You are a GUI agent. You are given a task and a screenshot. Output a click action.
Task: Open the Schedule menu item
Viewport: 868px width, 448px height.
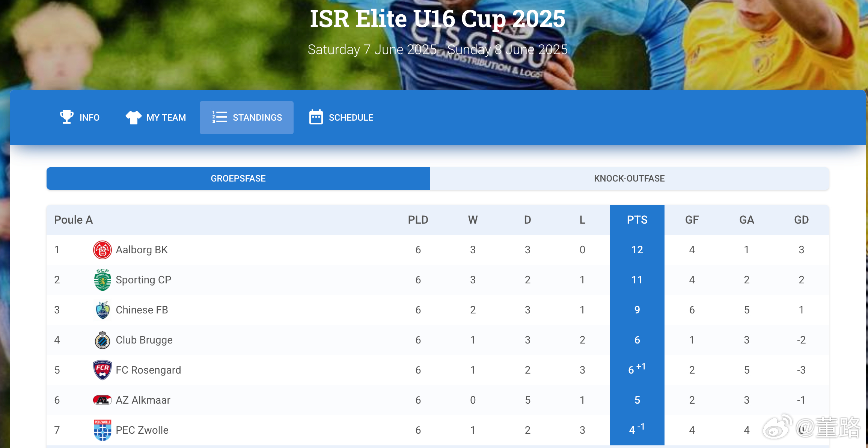[x=351, y=118]
